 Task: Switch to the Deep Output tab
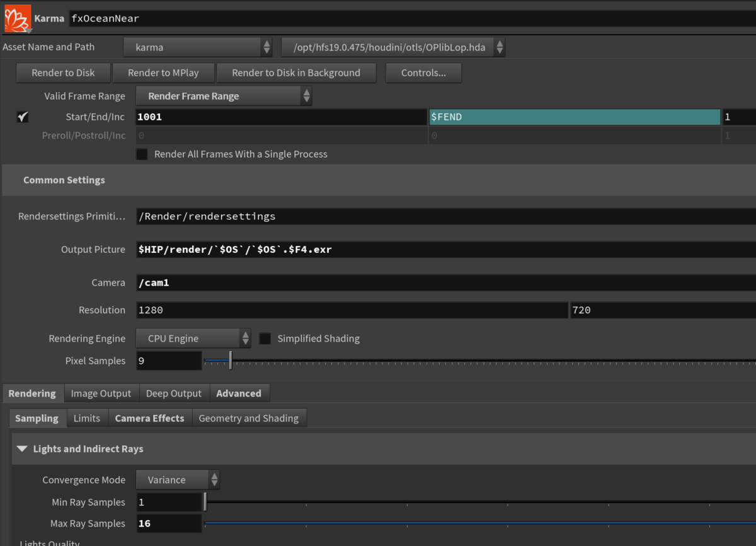point(174,393)
